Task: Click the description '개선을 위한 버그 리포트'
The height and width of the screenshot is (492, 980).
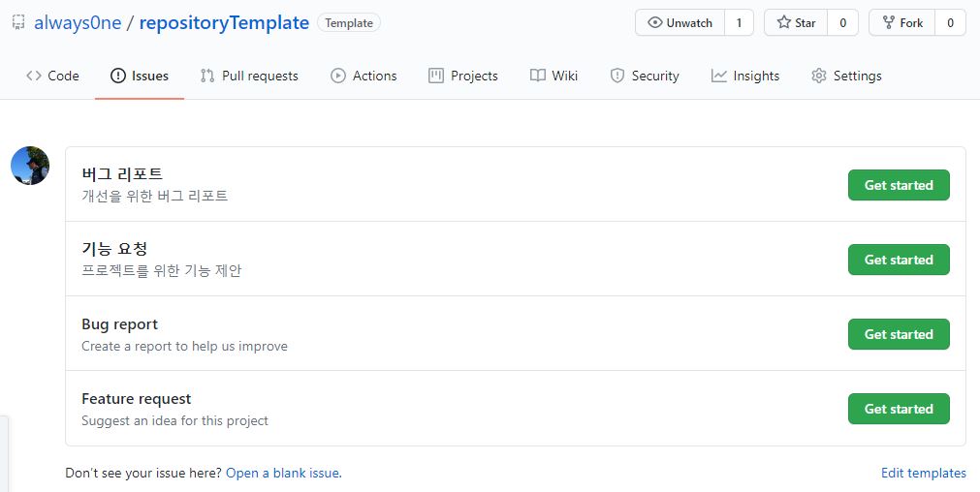Action: 155,196
